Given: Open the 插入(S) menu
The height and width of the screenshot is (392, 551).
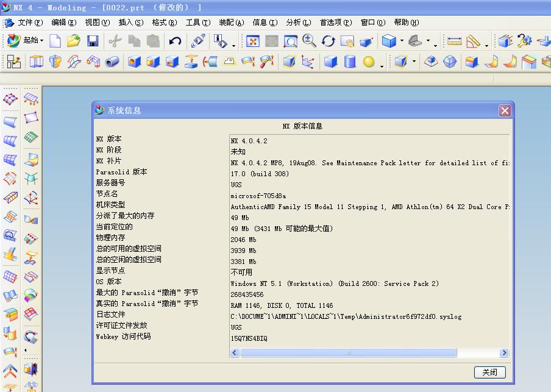Looking at the screenshot, I should click(130, 23).
